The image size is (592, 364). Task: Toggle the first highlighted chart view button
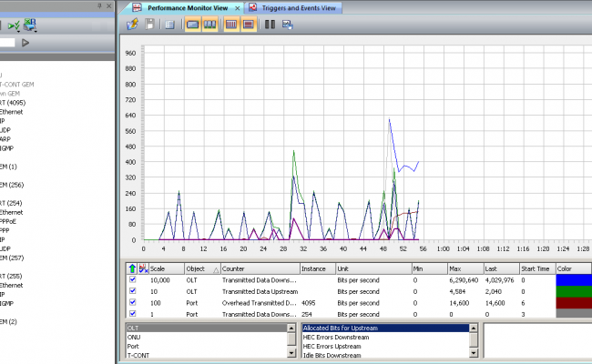193,24
